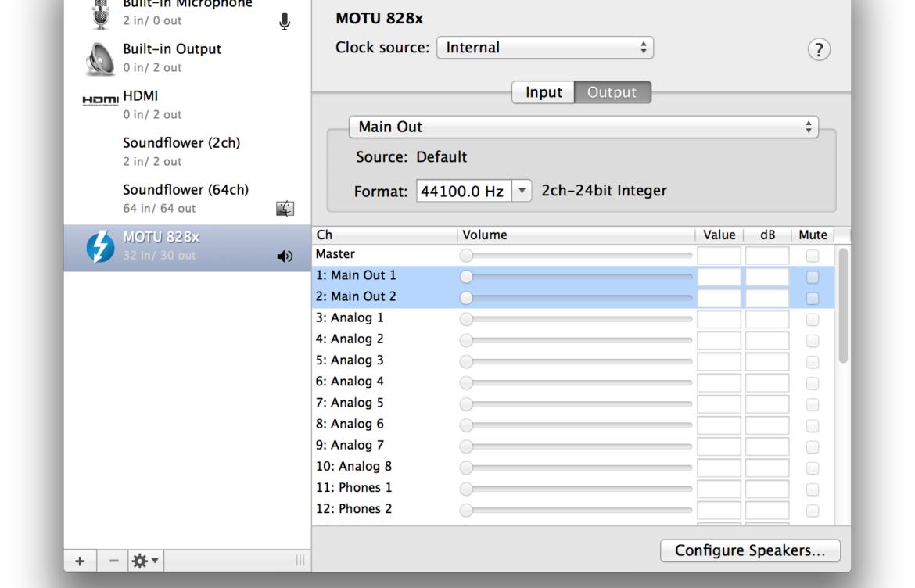Click the 7: Analog 5 volume slider
915x588 pixels.
click(x=576, y=404)
